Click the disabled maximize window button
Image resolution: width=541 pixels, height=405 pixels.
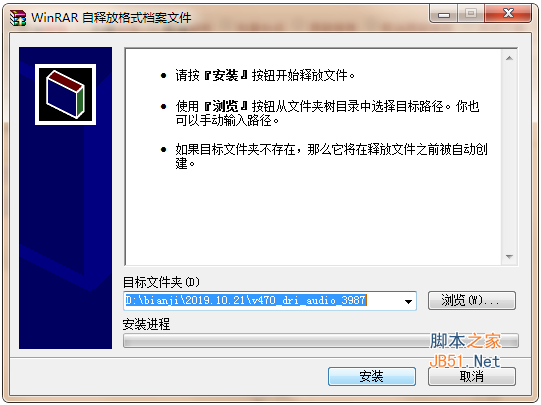click(x=471, y=14)
